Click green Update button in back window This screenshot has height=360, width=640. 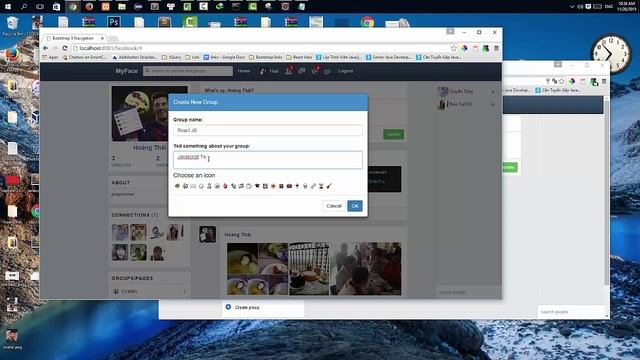(509, 167)
